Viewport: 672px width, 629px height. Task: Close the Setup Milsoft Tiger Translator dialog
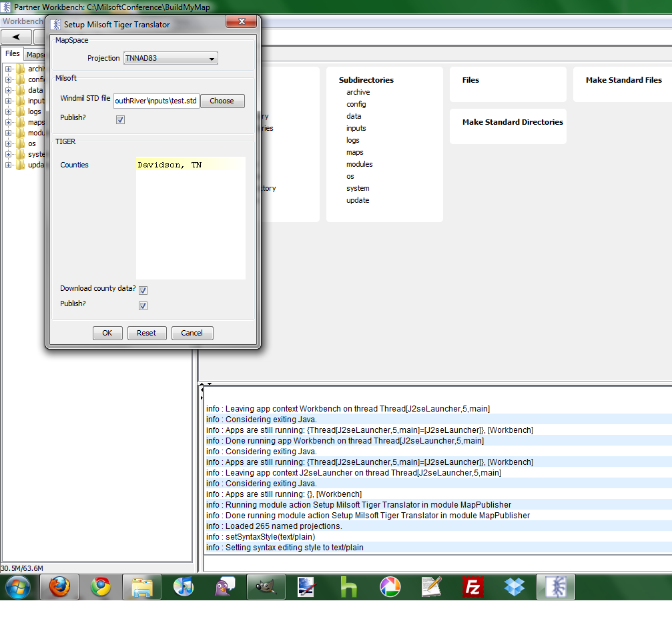click(242, 21)
